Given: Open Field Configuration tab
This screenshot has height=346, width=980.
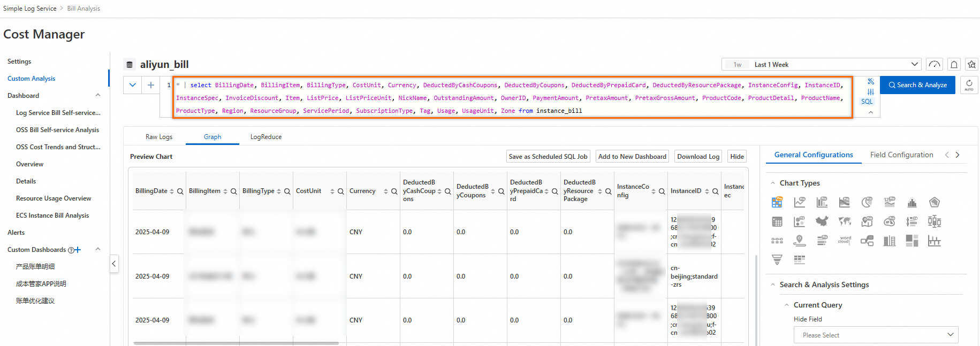Looking at the screenshot, I should (x=902, y=155).
